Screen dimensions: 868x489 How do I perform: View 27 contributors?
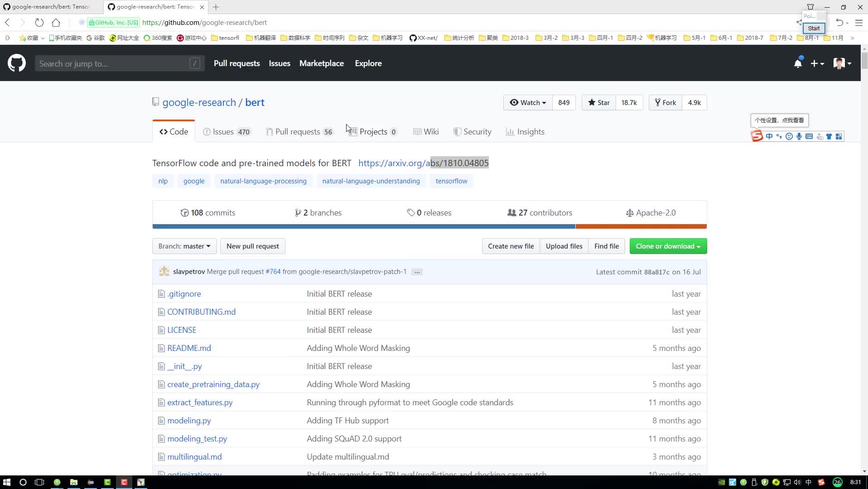[x=540, y=213]
